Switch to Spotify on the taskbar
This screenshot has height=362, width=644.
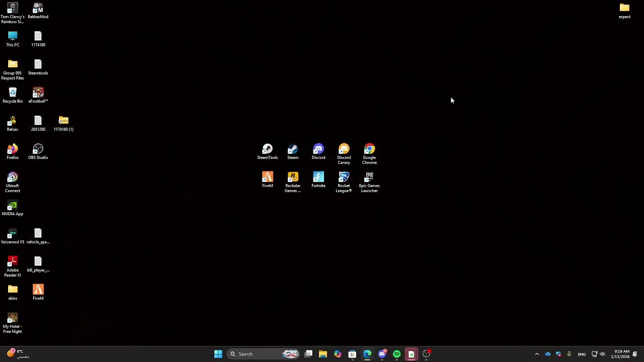point(396,354)
